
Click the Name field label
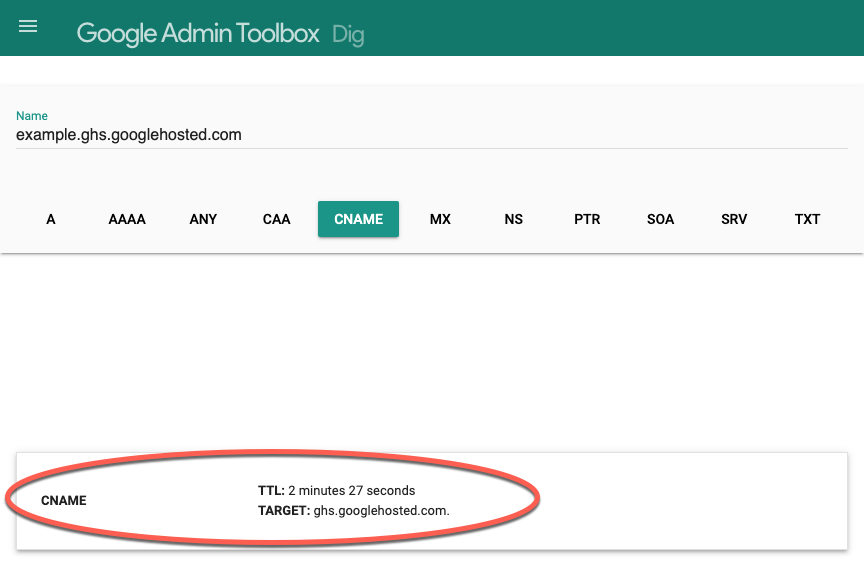(32, 116)
